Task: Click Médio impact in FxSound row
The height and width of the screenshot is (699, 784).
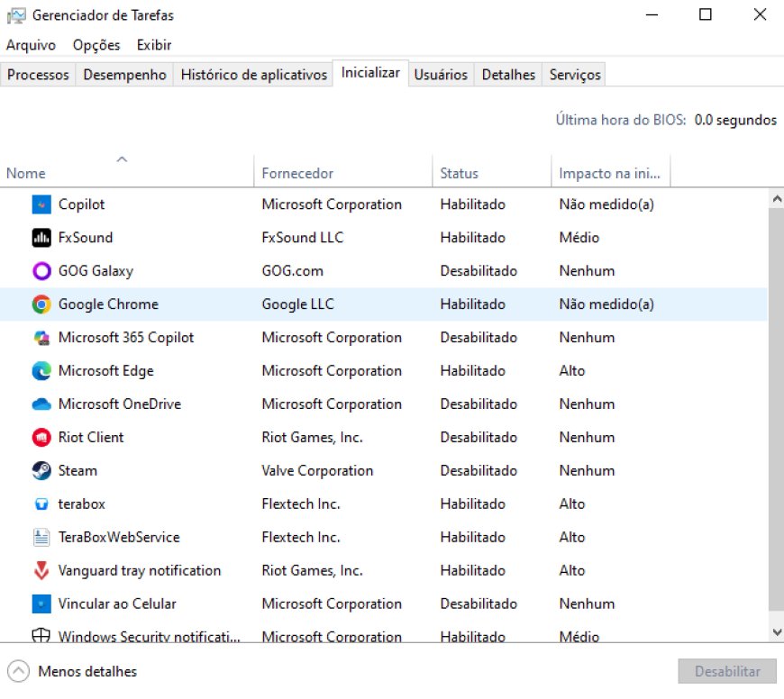Action: point(579,238)
